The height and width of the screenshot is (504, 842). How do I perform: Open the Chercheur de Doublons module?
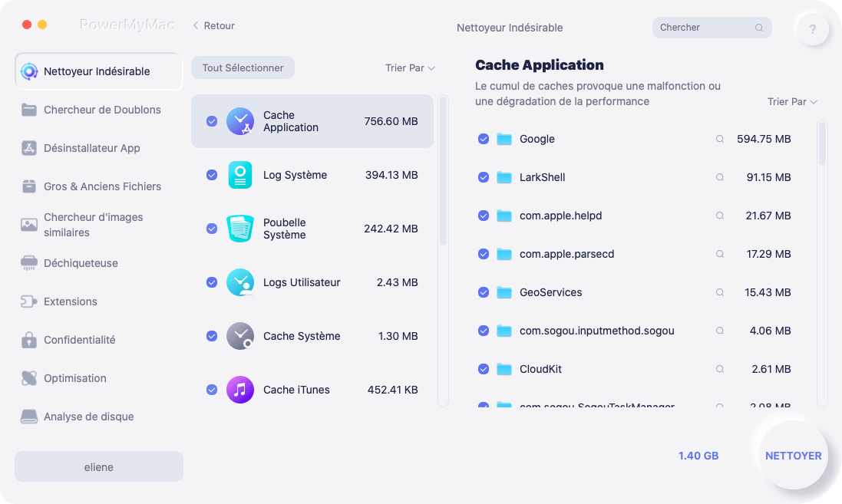tap(99, 110)
